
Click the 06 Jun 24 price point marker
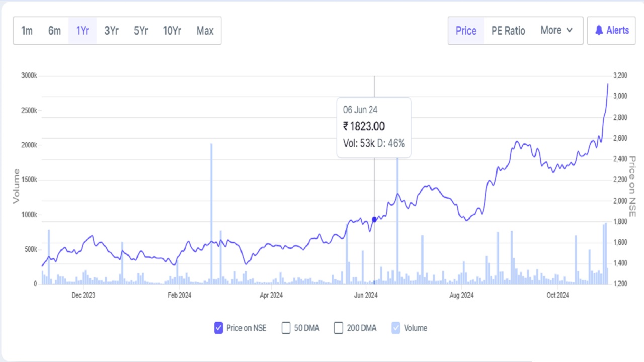pos(374,219)
